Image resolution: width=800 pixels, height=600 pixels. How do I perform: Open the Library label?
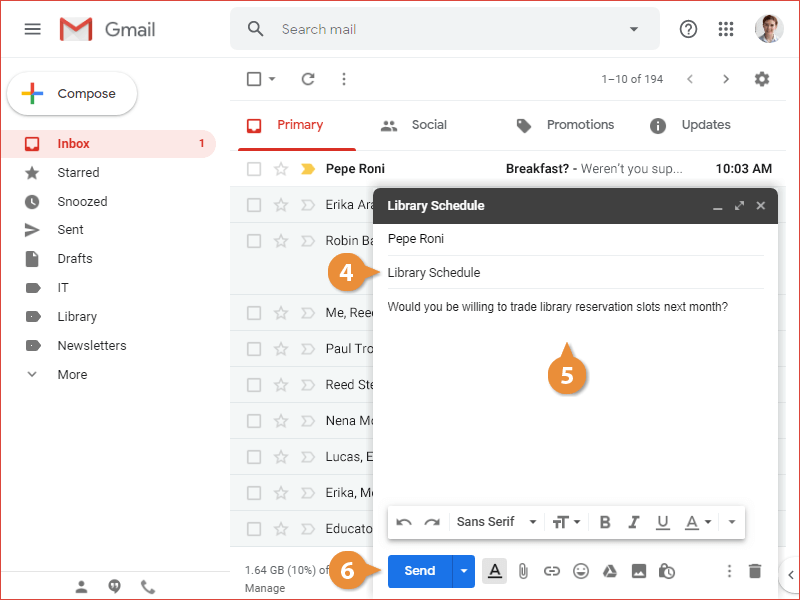77,317
